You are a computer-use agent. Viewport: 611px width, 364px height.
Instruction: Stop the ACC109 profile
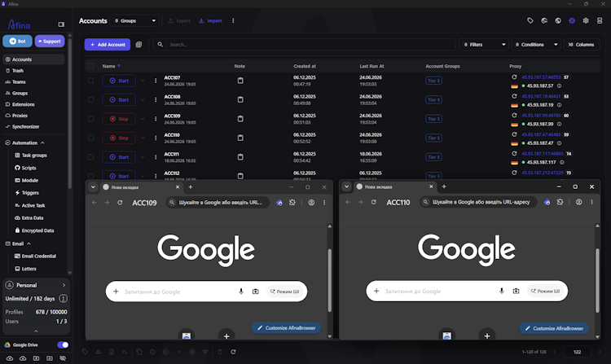coord(119,119)
